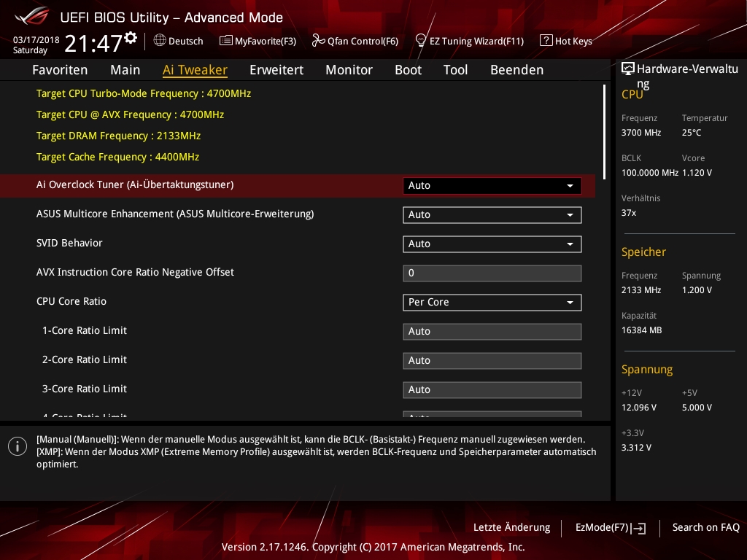
Task: Open the Favoriten tab
Action: tap(60, 70)
